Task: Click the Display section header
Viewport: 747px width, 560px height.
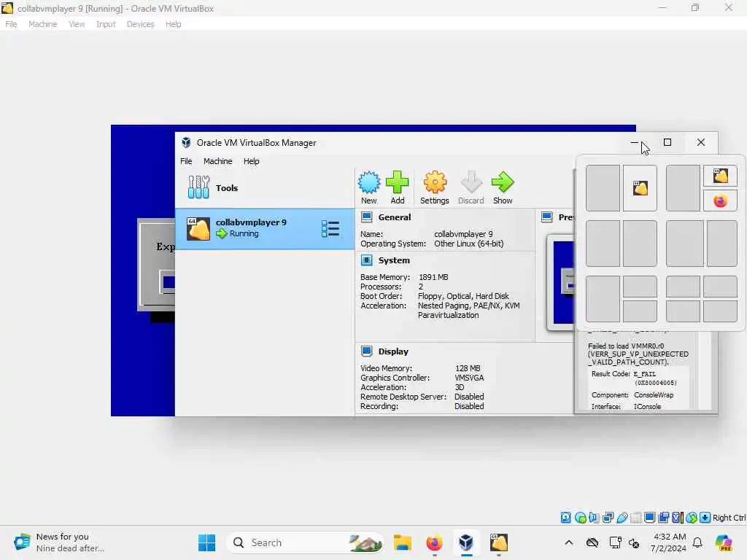Action: click(x=393, y=351)
